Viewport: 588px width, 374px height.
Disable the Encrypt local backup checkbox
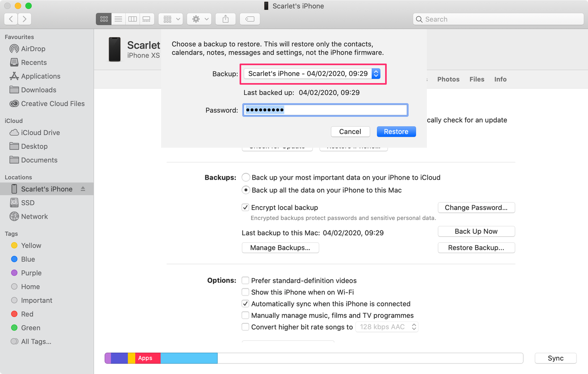(246, 207)
